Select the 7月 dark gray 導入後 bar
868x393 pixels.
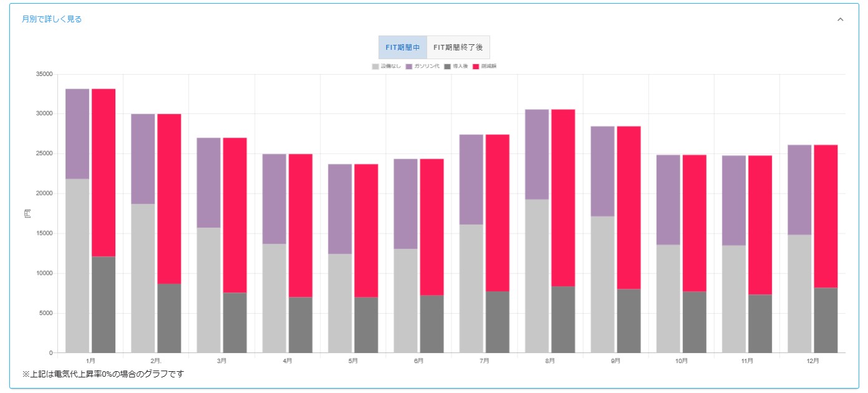498,322
